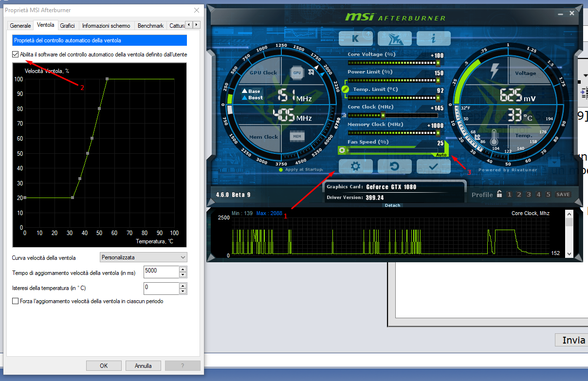Click the OK button
Viewport: 588px width, 381px height.
(104, 366)
